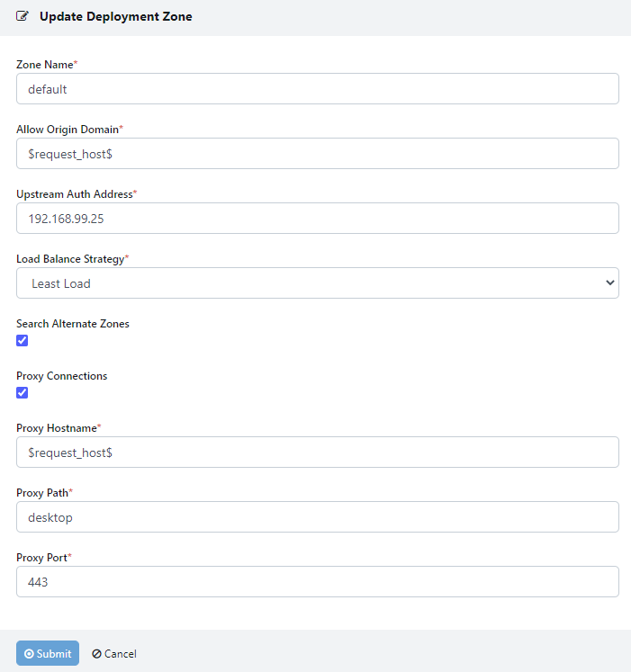The height and width of the screenshot is (672, 631).
Task: Click the ban icon beside Cancel
Action: pos(96,654)
